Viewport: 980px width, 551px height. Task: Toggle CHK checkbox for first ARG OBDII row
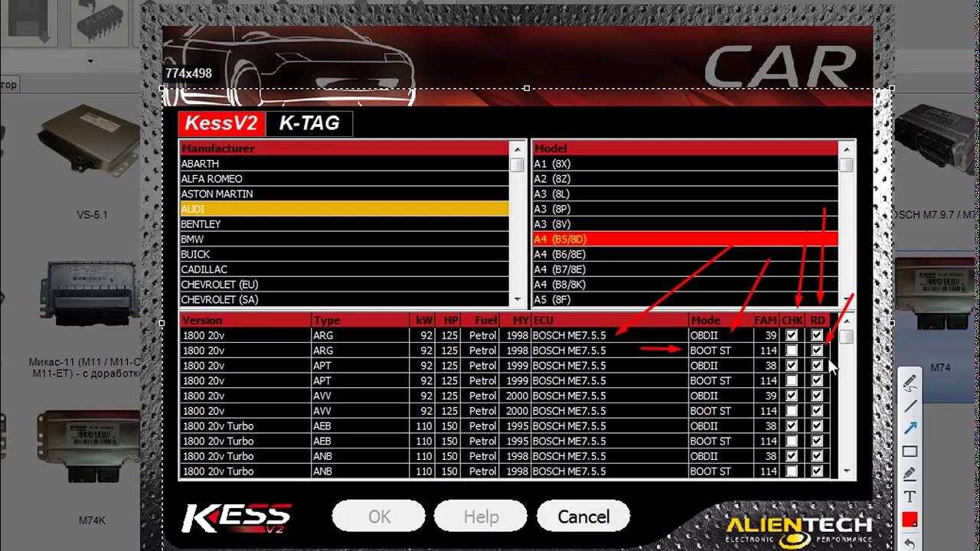(x=792, y=335)
